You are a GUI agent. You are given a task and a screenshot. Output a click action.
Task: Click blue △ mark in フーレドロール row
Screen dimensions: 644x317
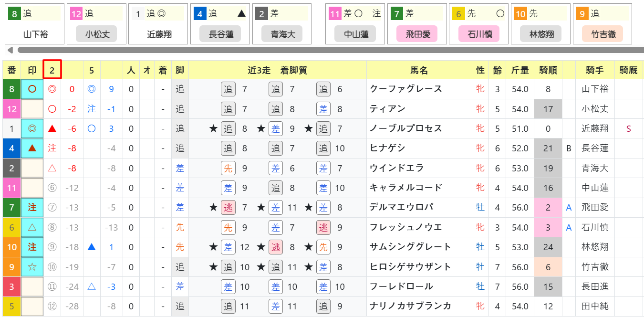[92, 286]
